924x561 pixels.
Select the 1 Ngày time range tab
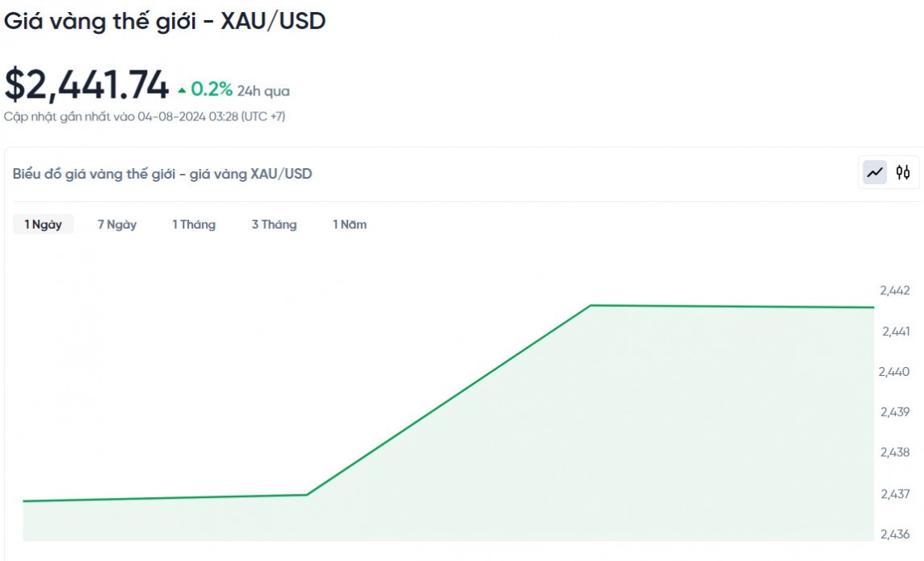tap(43, 225)
